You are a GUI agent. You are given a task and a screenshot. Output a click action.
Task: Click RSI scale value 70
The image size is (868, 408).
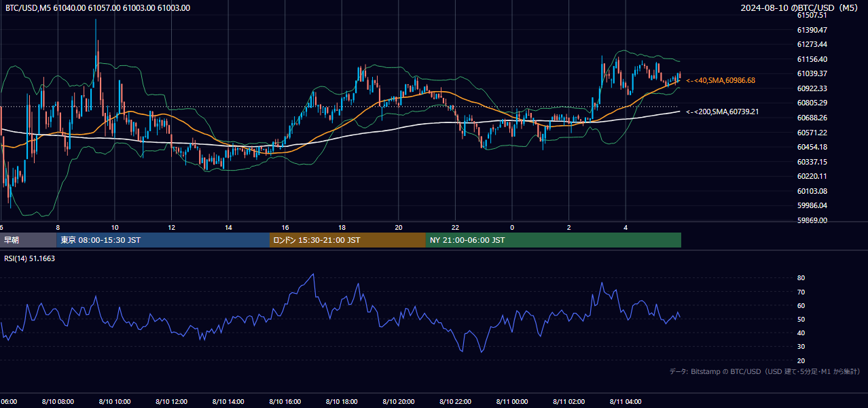[x=801, y=292]
